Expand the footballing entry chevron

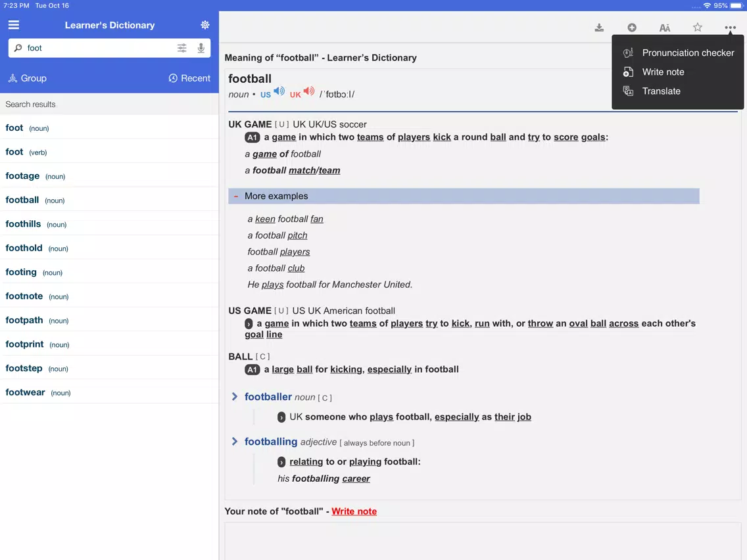click(234, 442)
